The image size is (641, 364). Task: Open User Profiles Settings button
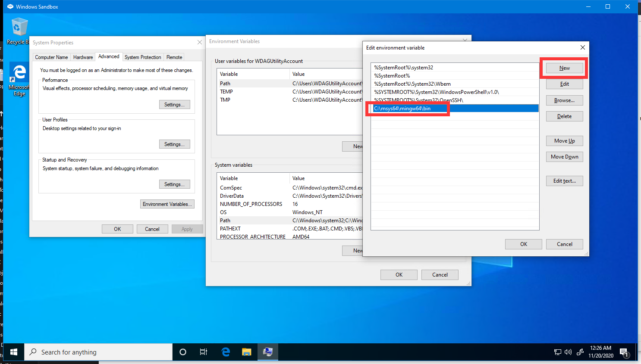[174, 144]
